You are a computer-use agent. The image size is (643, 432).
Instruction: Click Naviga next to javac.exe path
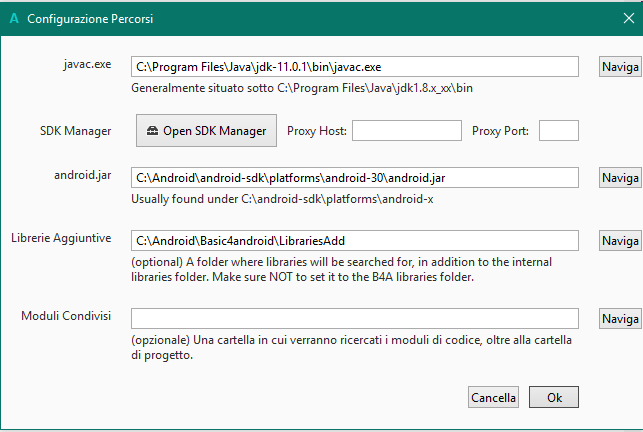(x=620, y=67)
